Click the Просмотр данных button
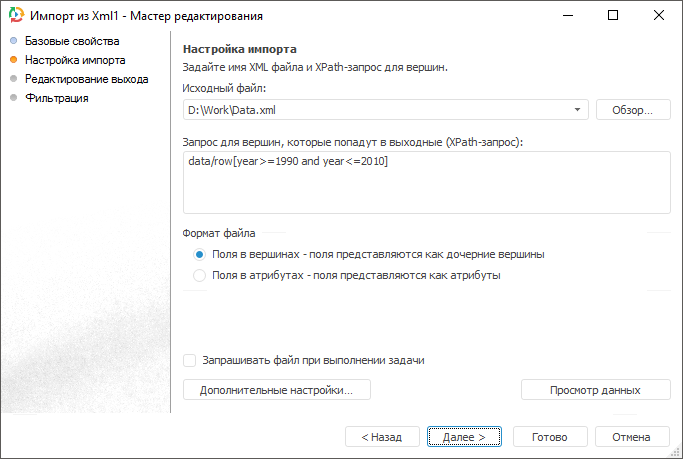Viewport: 683px width, 459px height. pyautogui.click(x=595, y=390)
